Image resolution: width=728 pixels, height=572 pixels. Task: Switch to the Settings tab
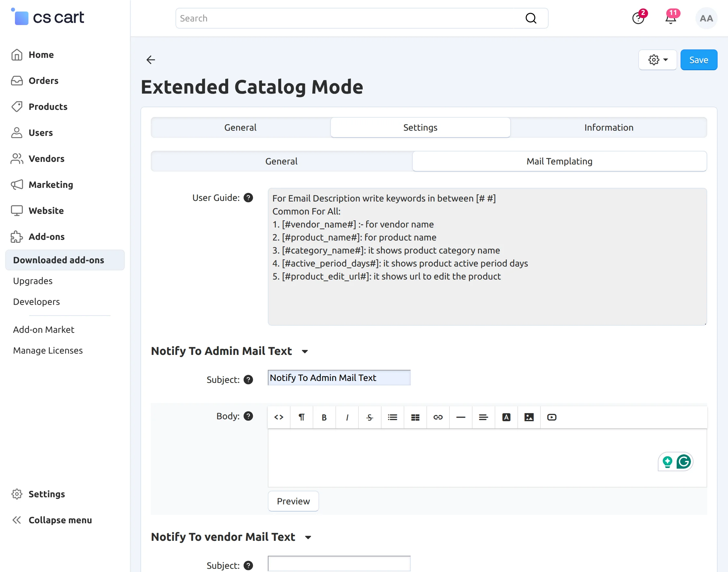(420, 128)
